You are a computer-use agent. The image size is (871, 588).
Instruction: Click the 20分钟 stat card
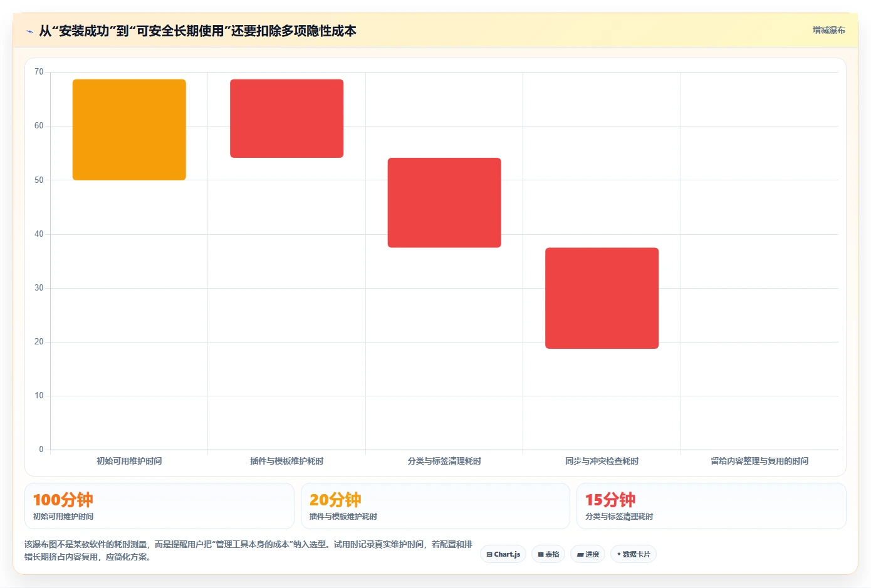click(435, 506)
